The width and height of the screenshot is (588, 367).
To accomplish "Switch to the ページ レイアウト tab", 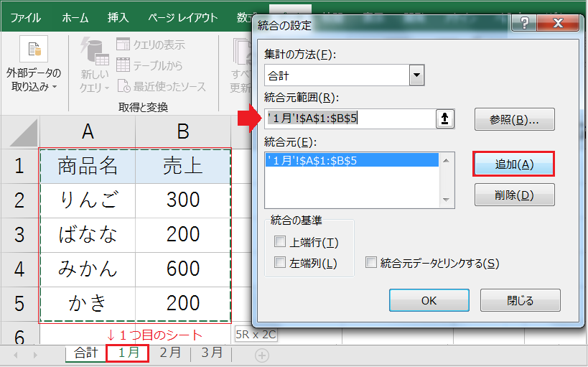I will coord(182,17).
